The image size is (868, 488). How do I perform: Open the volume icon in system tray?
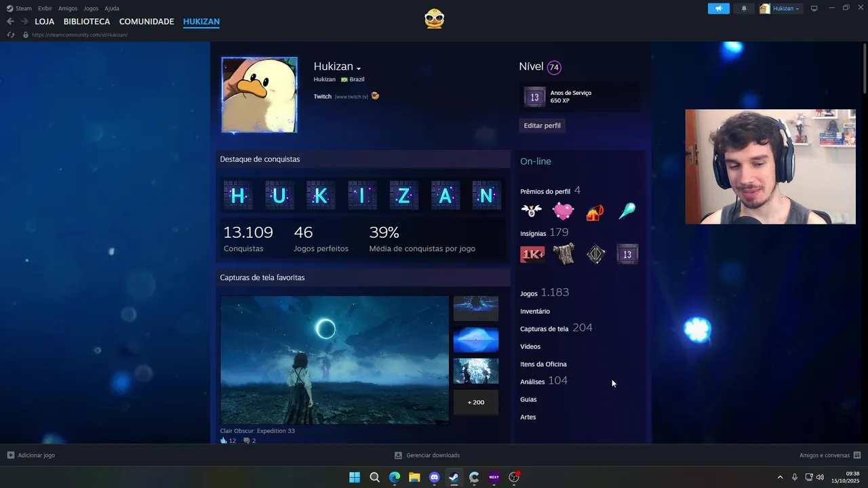pyautogui.click(x=821, y=477)
